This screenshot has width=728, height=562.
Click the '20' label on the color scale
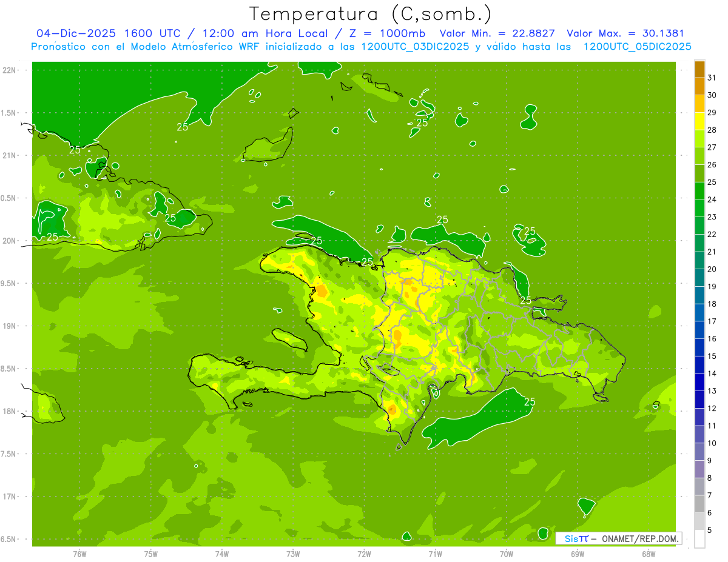[712, 269]
